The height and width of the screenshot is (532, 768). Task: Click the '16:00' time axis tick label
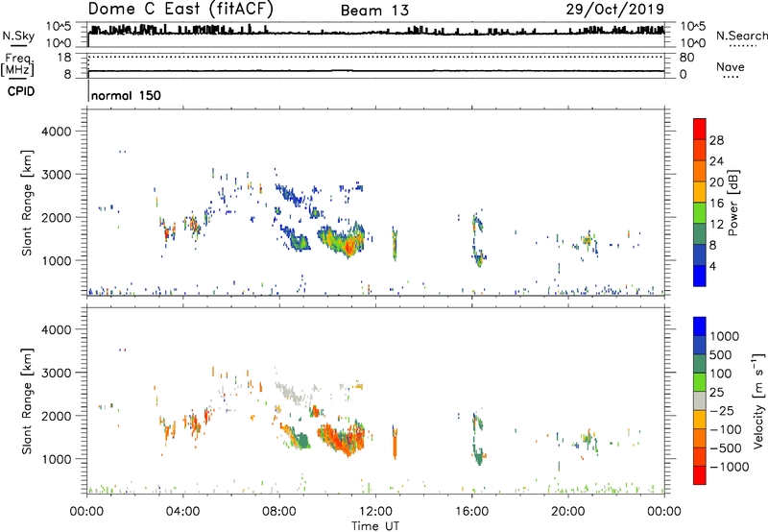click(471, 512)
